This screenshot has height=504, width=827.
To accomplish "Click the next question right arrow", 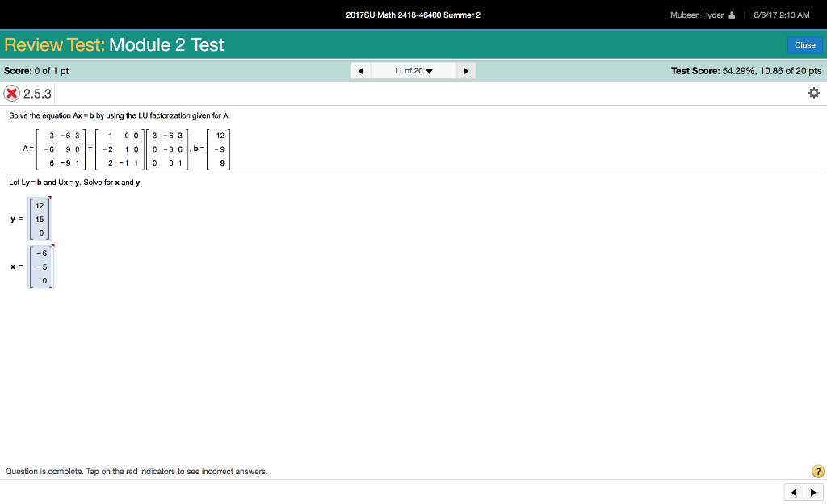I will [x=466, y=70].
